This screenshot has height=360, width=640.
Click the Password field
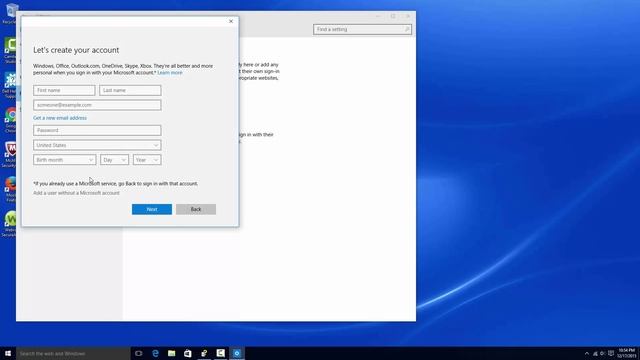click(x=97, y=130)
